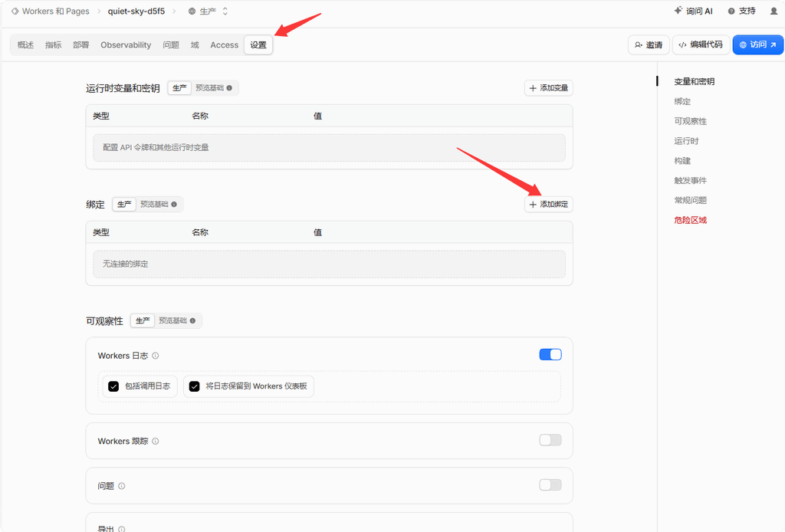Enable the 问题 switch in 可观察性

click(550, 485)
